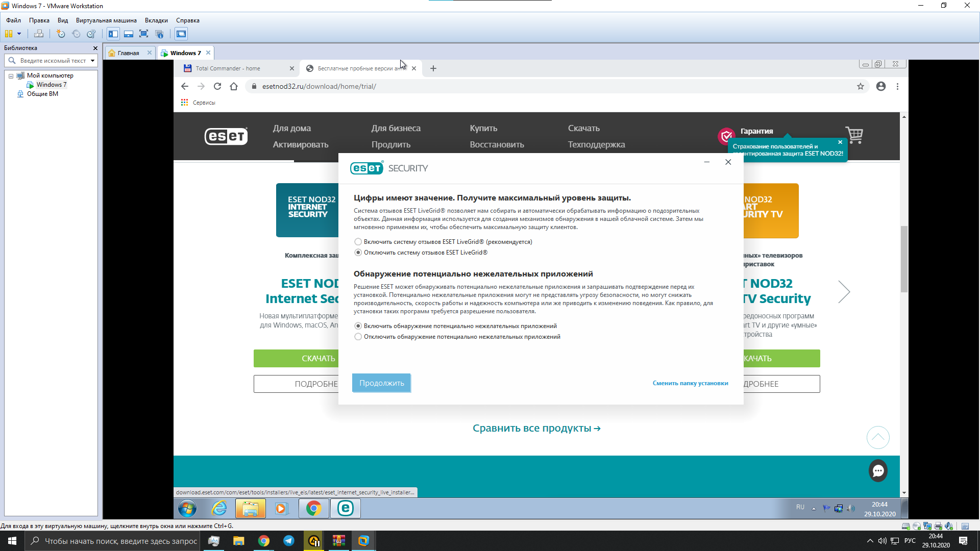The height and width of the screenshot is (551, 980).
Task: Toggle the library sidebar view icon
Action: [113, 34]
